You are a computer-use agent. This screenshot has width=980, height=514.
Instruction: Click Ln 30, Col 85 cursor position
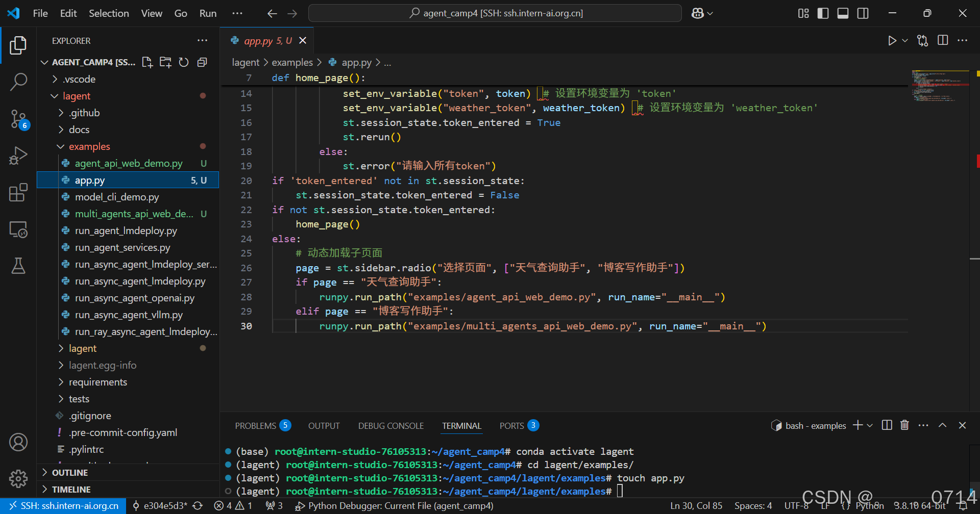pyautogui.click(x=696, y=506)
